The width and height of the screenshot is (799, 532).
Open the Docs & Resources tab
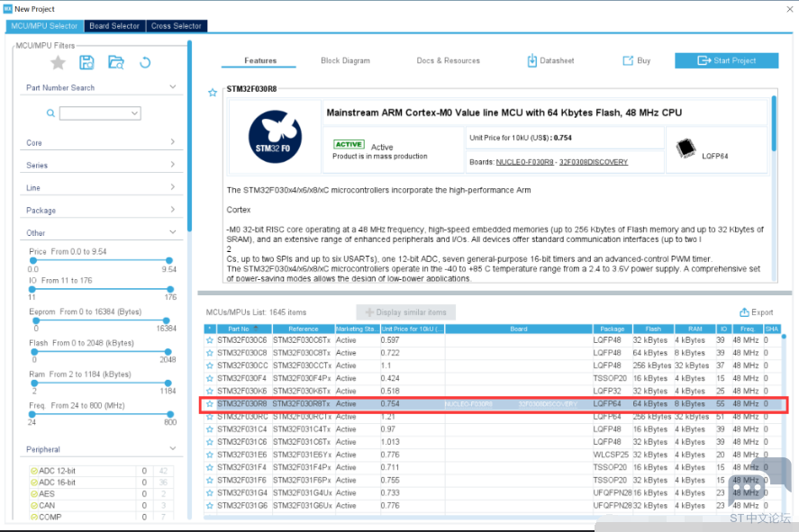point(449,60)
